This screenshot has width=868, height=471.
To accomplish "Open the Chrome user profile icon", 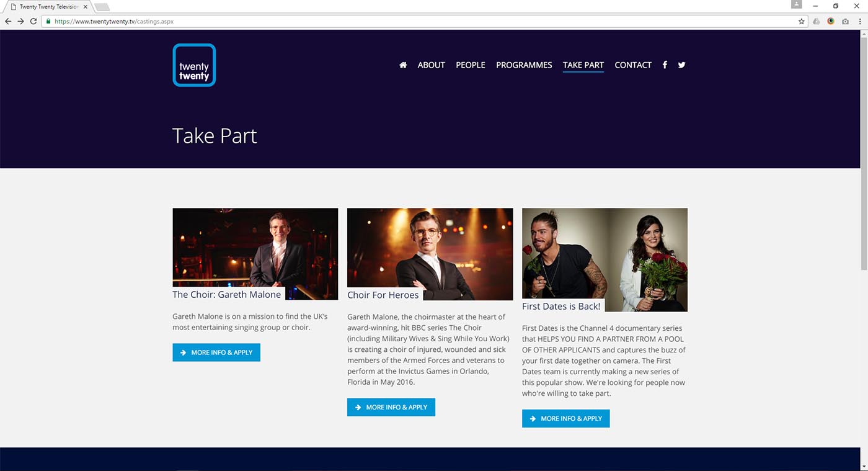I will coord(797,4).
